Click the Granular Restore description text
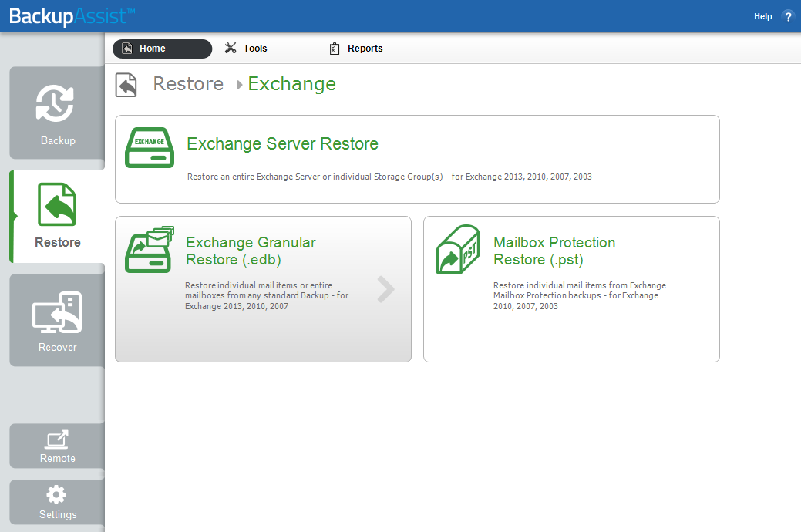 (267, 296)
